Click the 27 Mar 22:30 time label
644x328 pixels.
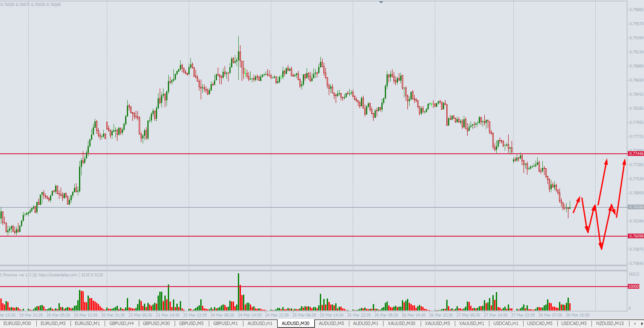[x=523, y=315]
